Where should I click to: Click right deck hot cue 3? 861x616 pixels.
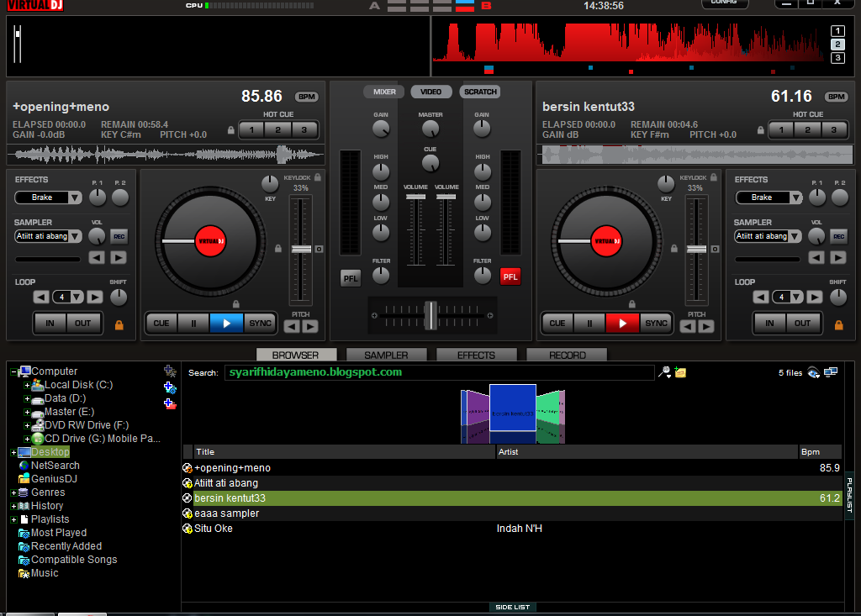[x=833, y=130]
